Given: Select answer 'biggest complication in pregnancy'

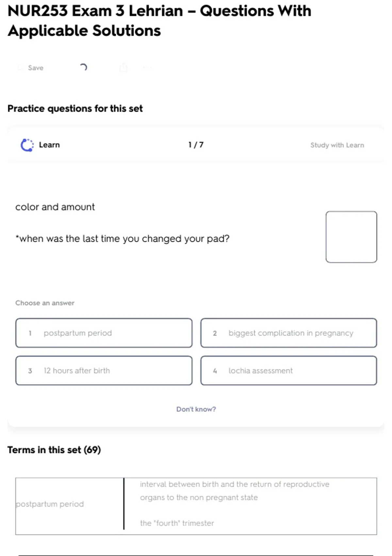Looking at the screenshot, I should pos(289,333).
